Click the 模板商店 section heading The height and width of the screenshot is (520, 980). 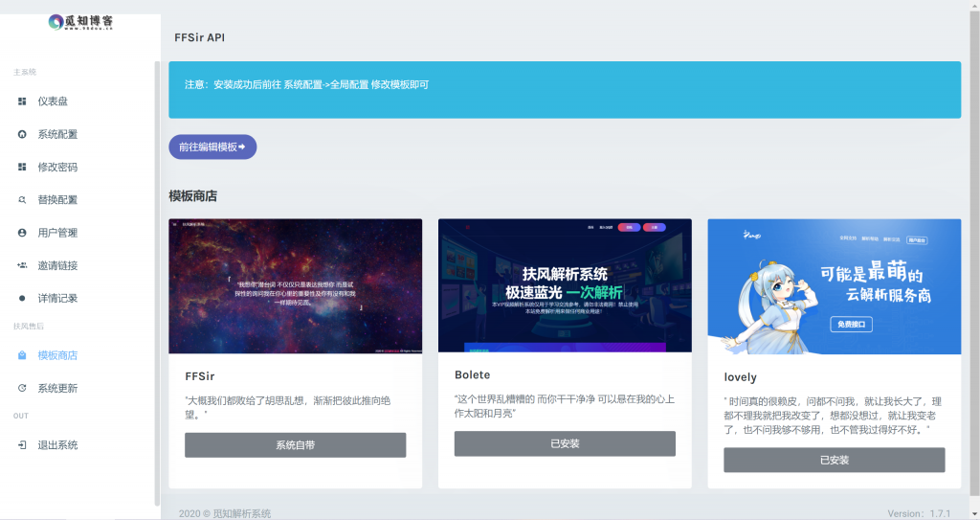pyautogui.click(x=193, y=196)
